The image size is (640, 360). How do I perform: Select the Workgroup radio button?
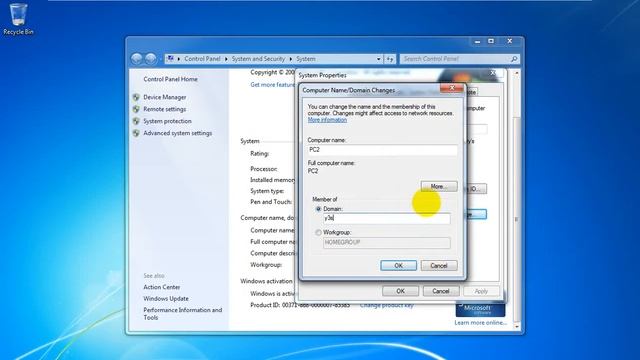[x=318, y=232]
